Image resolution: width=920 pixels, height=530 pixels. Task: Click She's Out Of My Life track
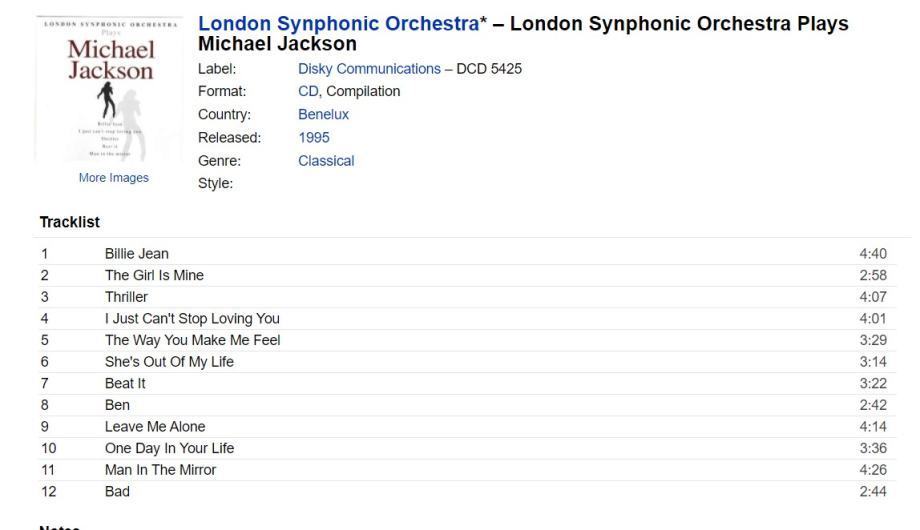[169, 362]
